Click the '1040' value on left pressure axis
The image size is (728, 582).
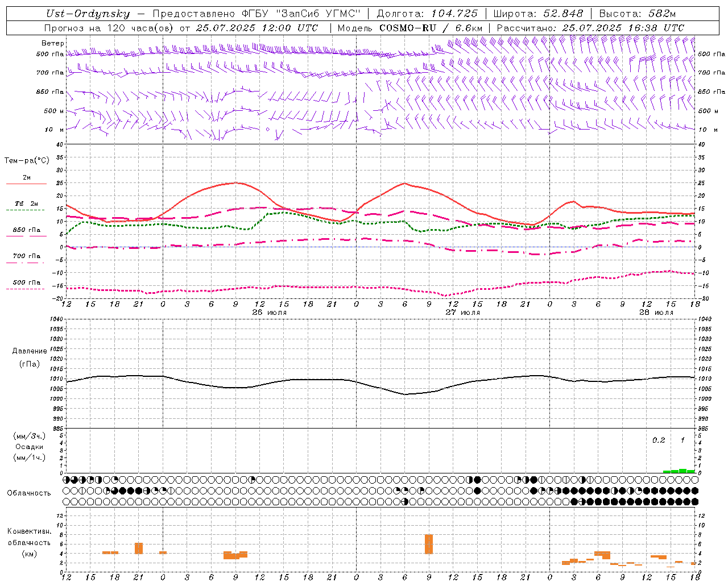coord(56,319)
